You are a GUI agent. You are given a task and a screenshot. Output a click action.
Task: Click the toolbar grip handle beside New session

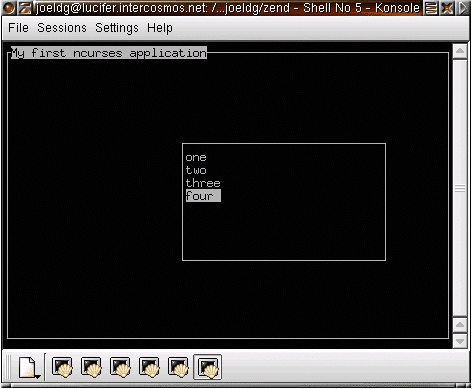click(8, 368)
